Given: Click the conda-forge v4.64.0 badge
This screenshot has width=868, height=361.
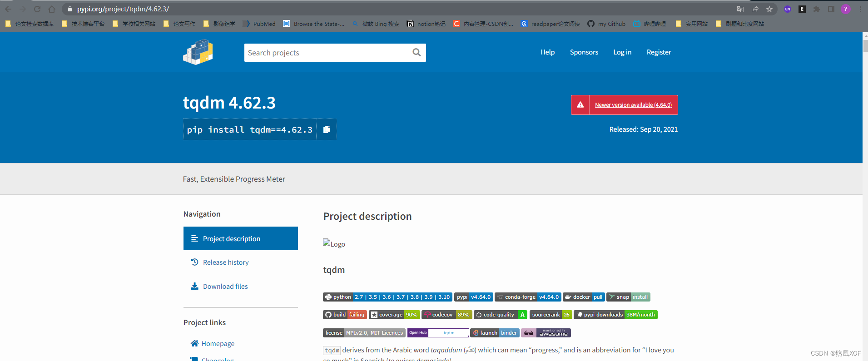Looking at the screenshot, I should (x=528, y=297).
